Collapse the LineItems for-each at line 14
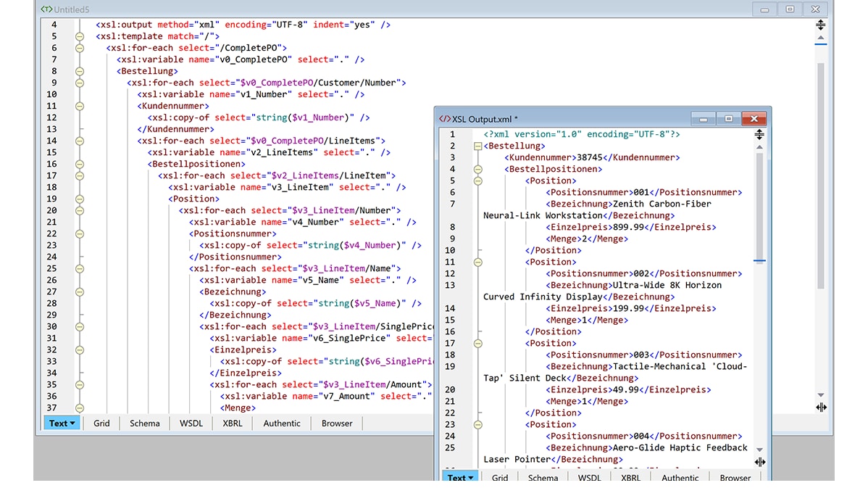868x488 pixels. (x=80, y=141)
